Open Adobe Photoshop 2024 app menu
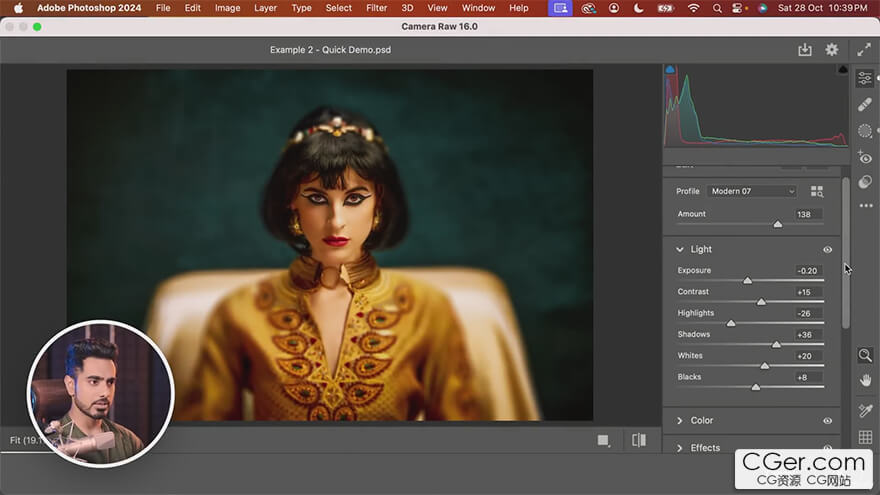Image resolution: width=880 pixels, height=495 pixels. coord(89,8)
